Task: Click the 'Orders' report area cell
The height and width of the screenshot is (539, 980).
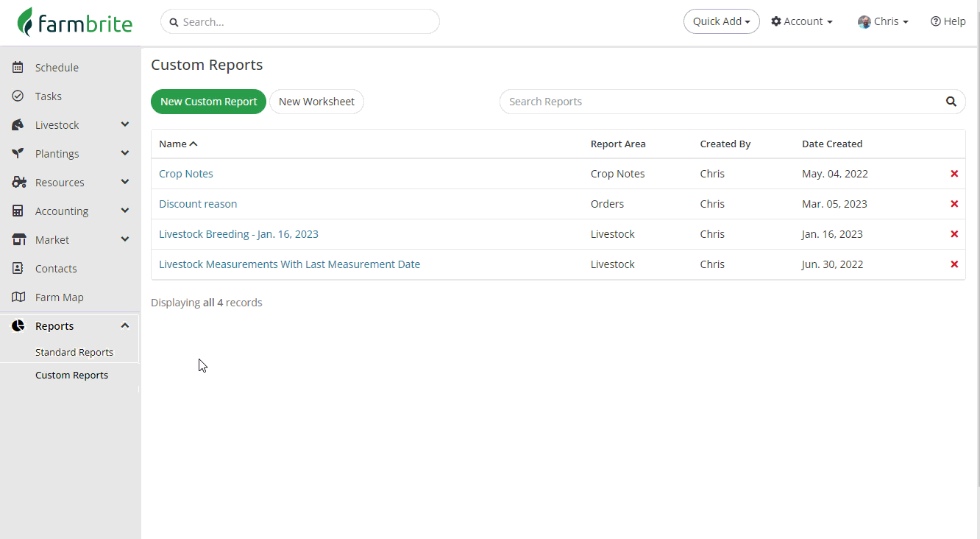Action: coord(607,204)
